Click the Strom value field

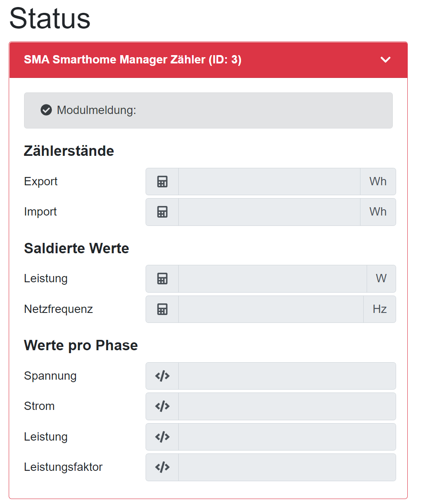coord(287,406)
